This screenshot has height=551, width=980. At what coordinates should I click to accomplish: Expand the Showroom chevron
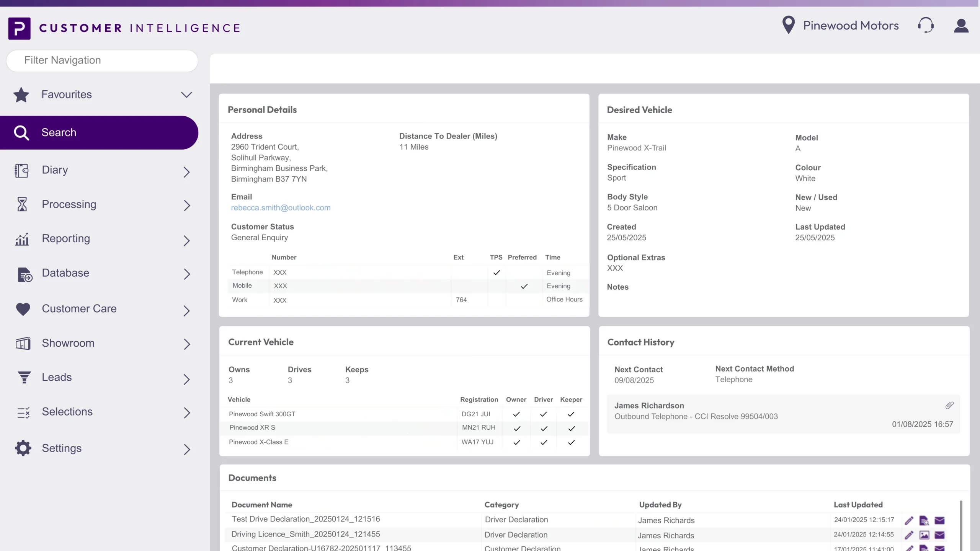click(187, 344)
